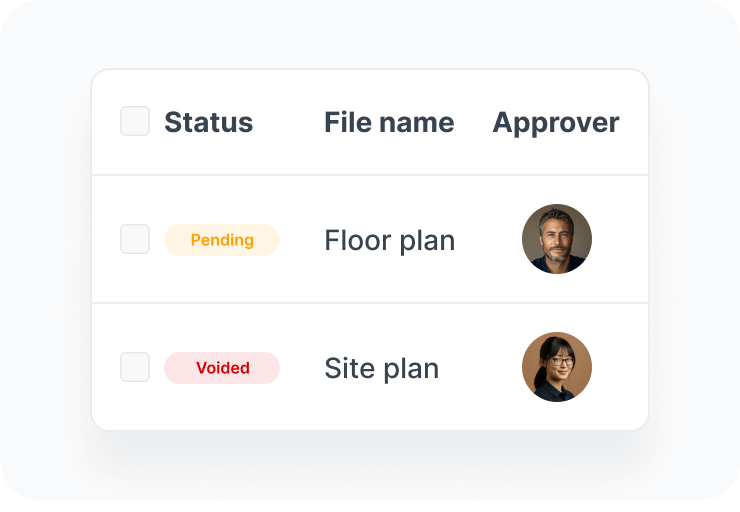Click the word Voided inside its badge
This screenshot has height=512, width=740.
(x=223, y=368)
